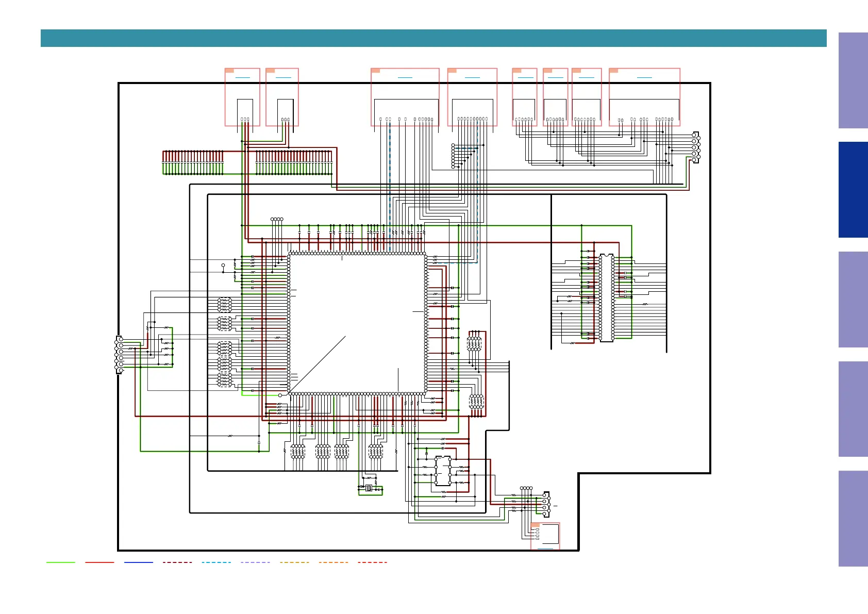Follow the link under the bottom-right pink connector box
The width and height of the screenshot is (868, 614).
[x=545, y=549]
